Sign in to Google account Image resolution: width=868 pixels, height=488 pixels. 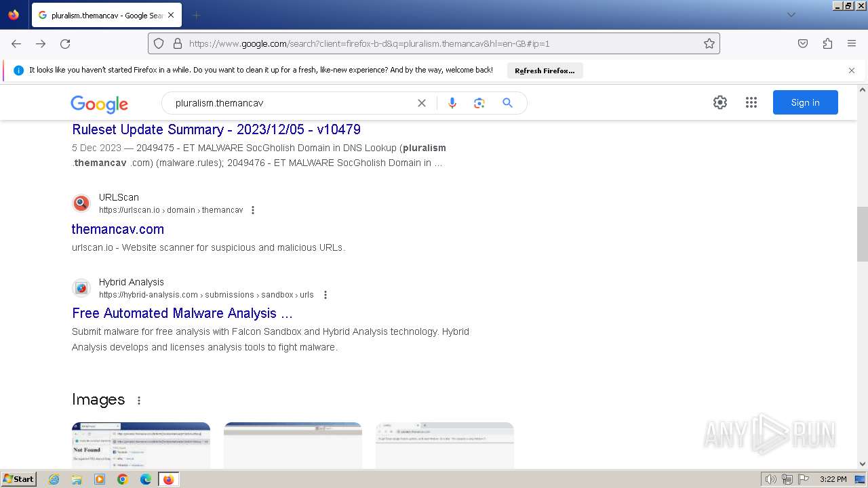(x=806, y=102)
